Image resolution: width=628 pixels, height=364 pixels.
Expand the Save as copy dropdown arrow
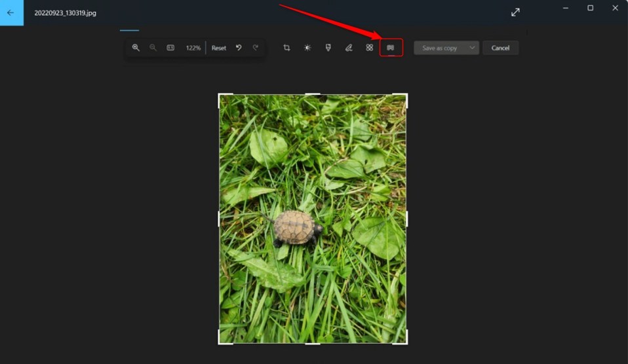[472, 48]
